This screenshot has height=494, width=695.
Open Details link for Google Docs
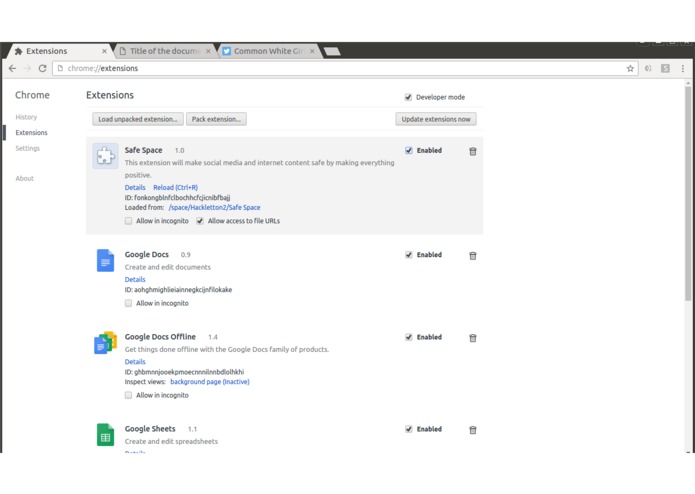[135, 280]
